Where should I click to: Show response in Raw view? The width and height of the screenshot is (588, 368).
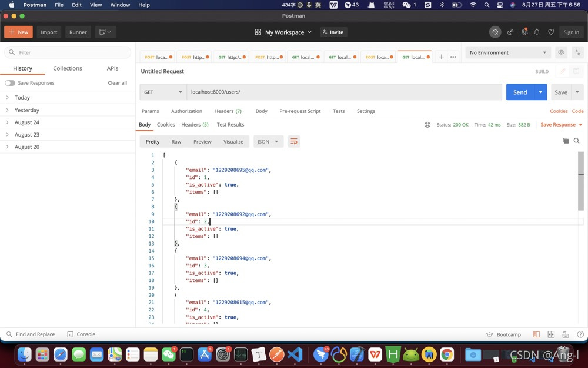point(176,141)
